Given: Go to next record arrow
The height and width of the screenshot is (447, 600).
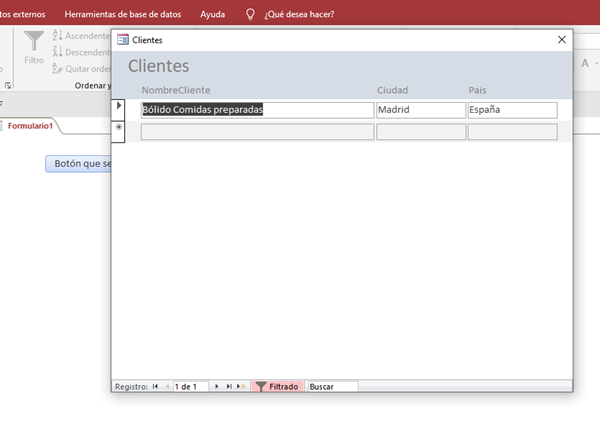Looking at the screenshot, I should tap(217, 386).
